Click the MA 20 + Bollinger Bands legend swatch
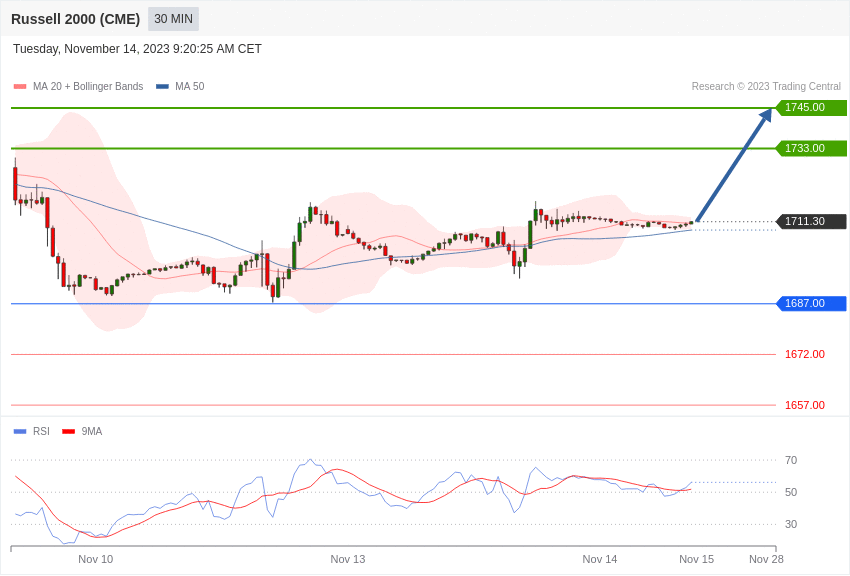 (20, 86)
